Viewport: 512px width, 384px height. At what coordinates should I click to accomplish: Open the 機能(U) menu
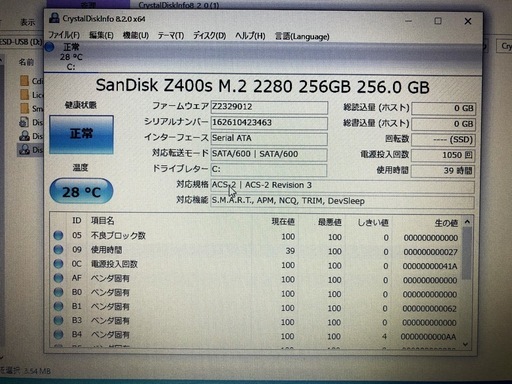pyautogui.click(x=136, y=35)
